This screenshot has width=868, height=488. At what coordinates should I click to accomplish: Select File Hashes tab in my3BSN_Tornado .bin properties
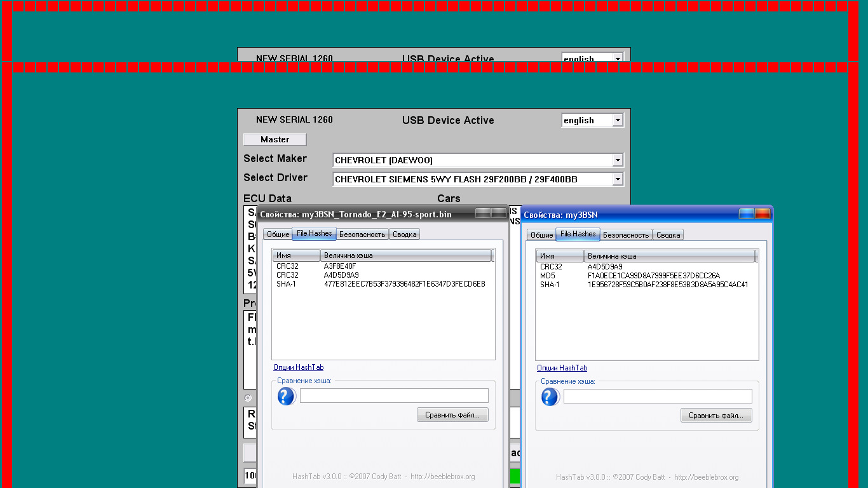click(315, 233)
